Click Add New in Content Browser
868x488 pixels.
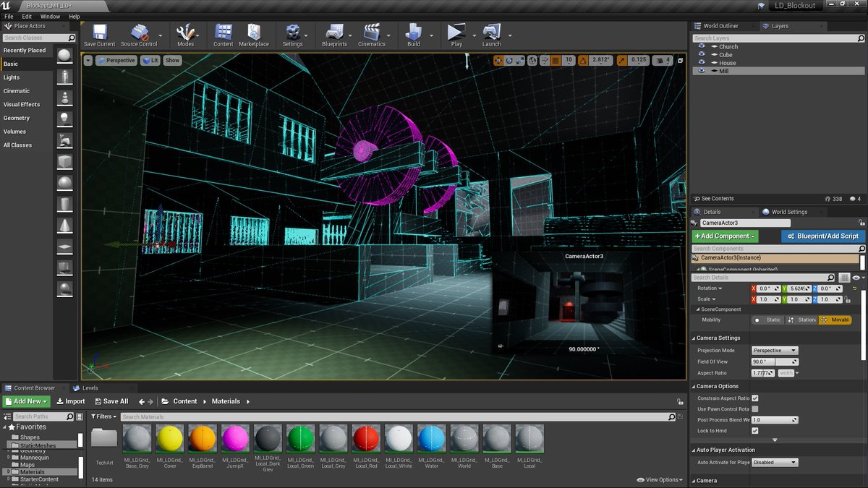click(x=26, y=401)
